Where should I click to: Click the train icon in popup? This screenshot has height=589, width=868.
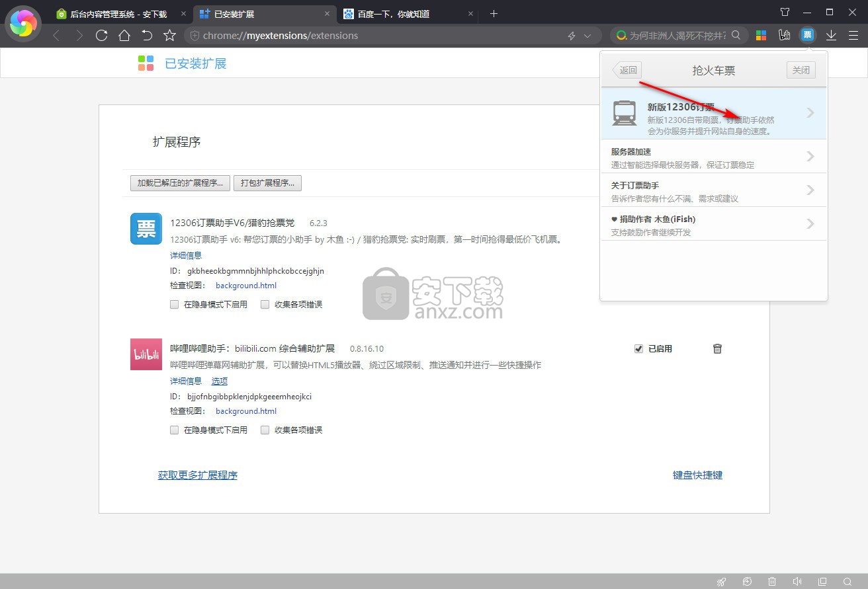pyautogui.click(x=625, y=113)
